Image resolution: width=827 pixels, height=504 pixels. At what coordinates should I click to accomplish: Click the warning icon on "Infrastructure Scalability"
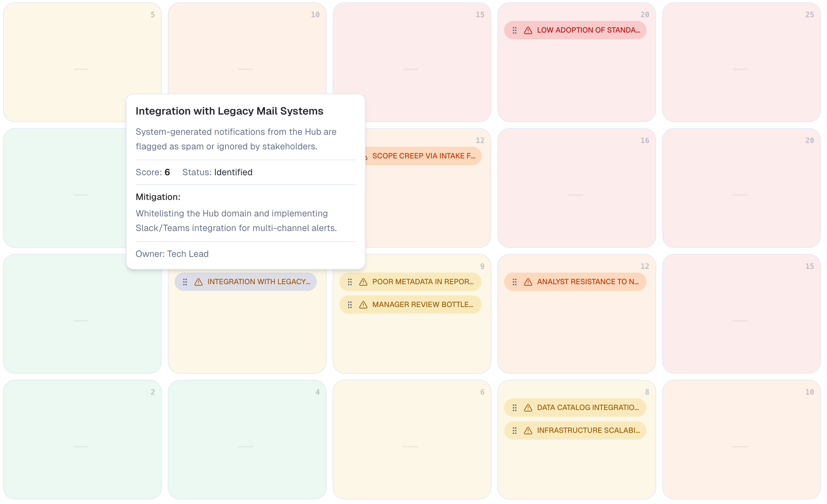528,430
